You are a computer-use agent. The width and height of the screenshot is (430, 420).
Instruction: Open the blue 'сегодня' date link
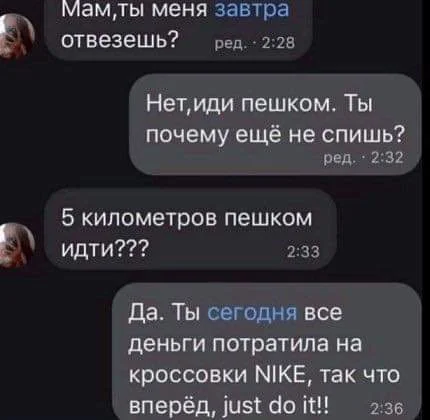(252, 313)
